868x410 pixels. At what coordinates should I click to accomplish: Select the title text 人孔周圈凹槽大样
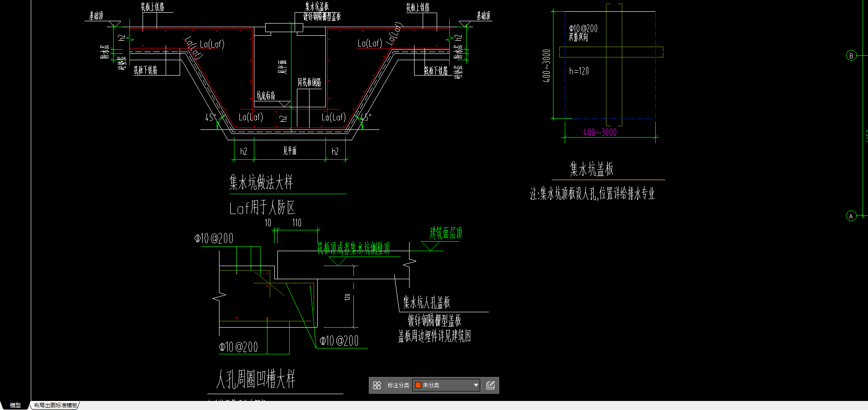click(x=256, y=379)
